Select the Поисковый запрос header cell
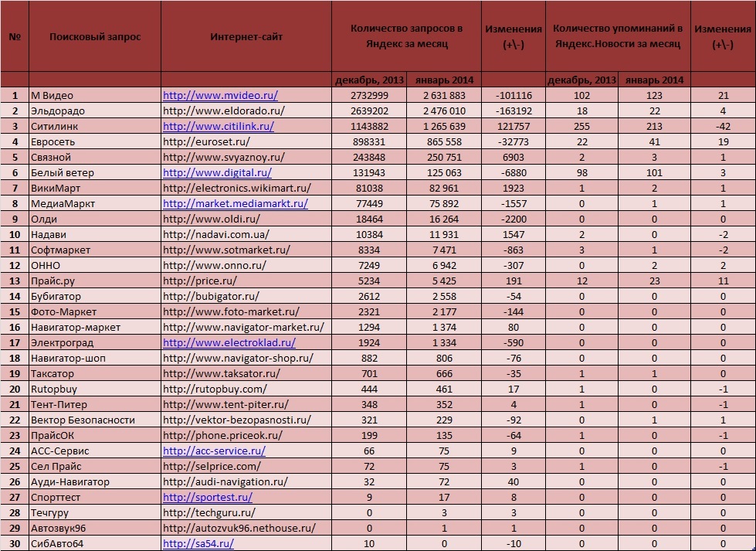756x551 pixels. 95,36
